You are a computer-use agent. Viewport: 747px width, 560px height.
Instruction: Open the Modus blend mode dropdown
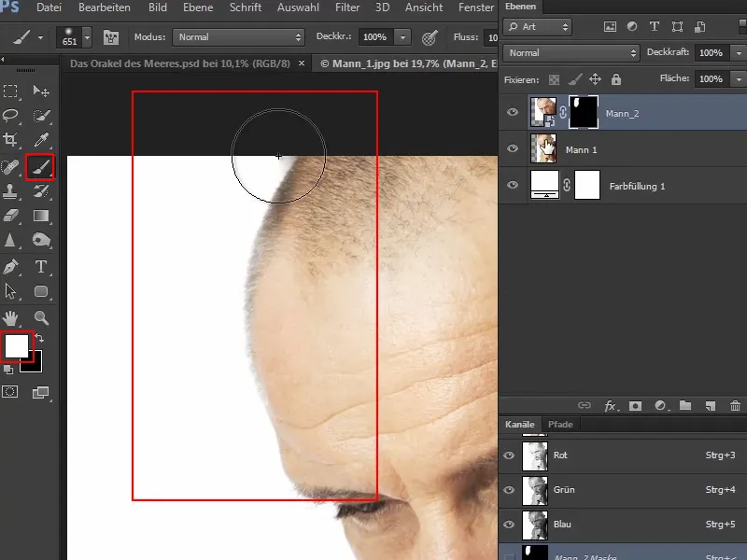click(238, 37)
